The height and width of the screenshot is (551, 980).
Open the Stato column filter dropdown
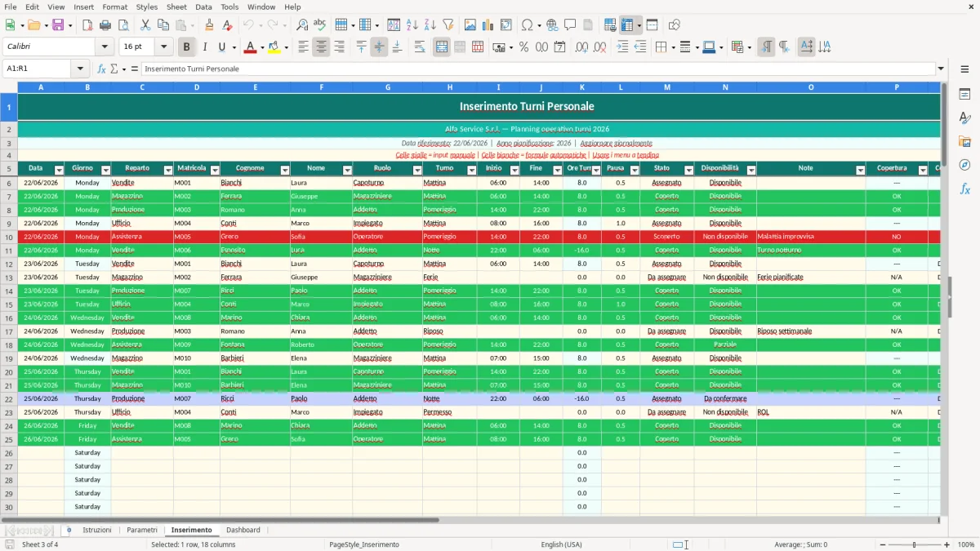[x=688, y=170]
